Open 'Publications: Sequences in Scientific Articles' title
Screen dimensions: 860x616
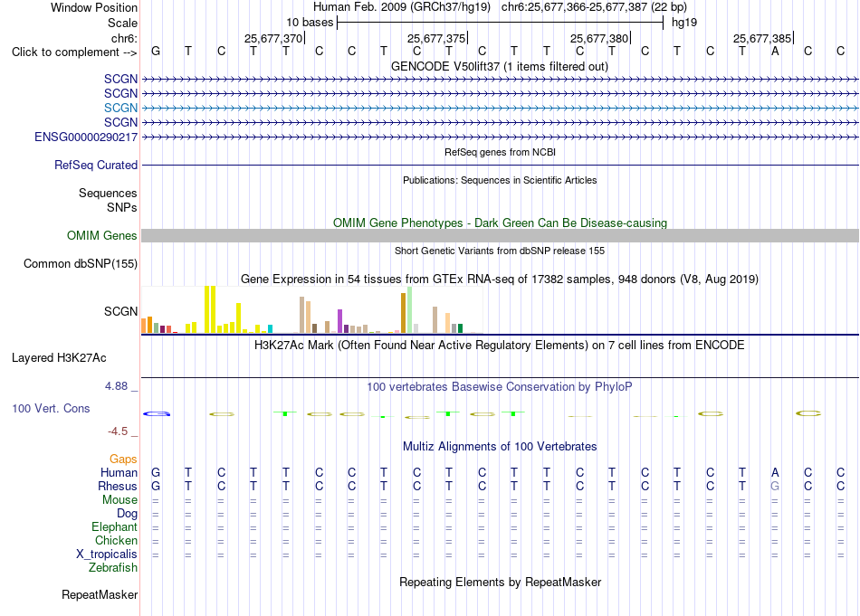[x=500, y=180]
